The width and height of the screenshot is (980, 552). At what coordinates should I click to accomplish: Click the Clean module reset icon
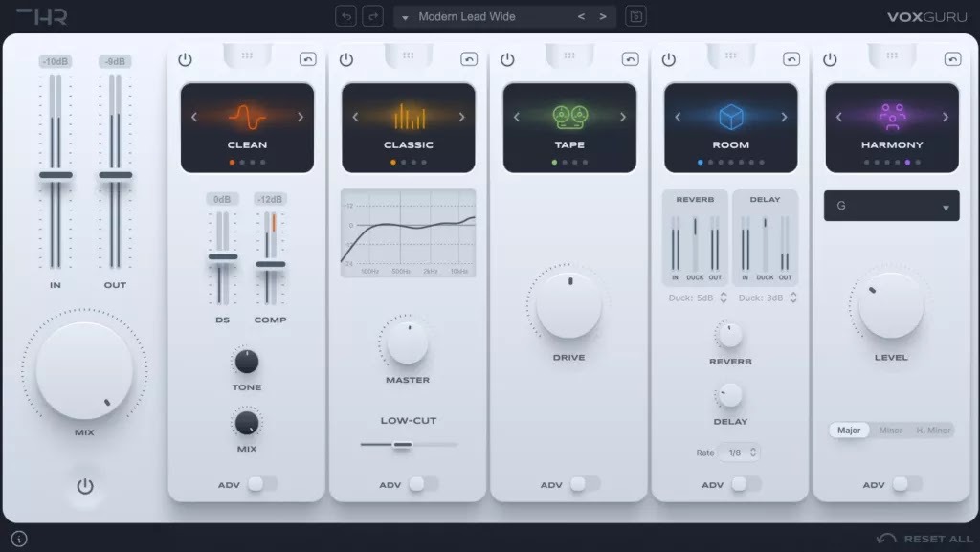(305, 57)
